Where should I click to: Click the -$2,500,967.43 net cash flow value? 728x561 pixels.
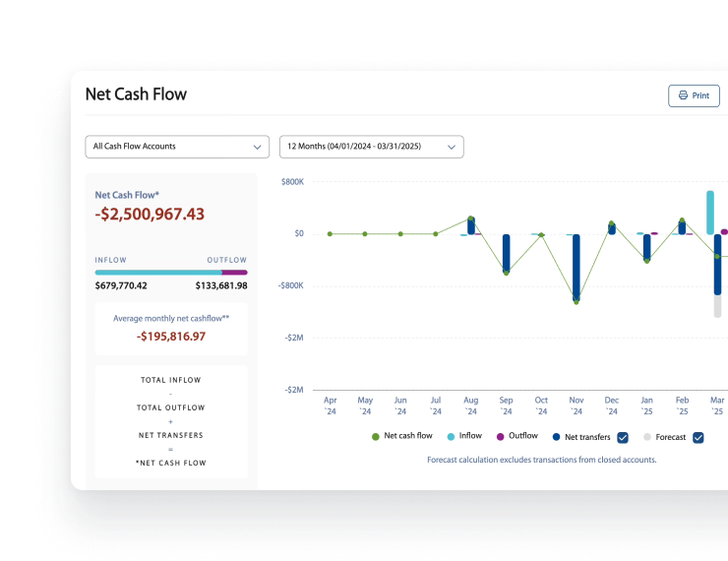point(150,215)
